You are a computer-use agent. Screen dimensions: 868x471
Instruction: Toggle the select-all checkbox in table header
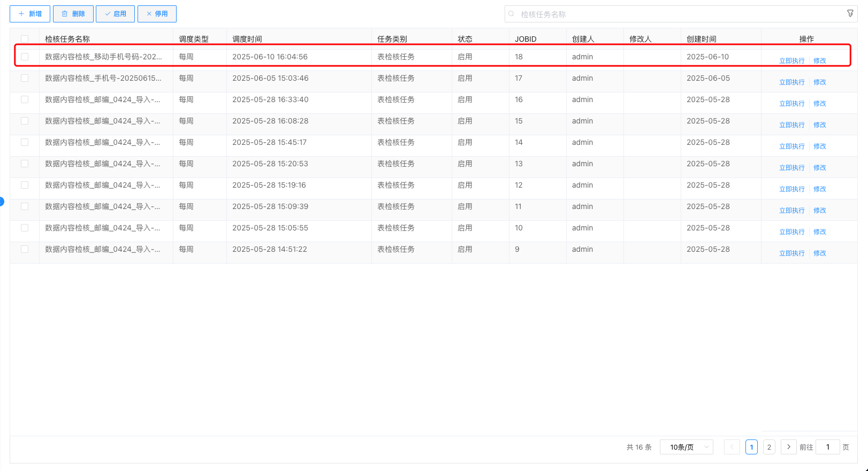[25, 39]
